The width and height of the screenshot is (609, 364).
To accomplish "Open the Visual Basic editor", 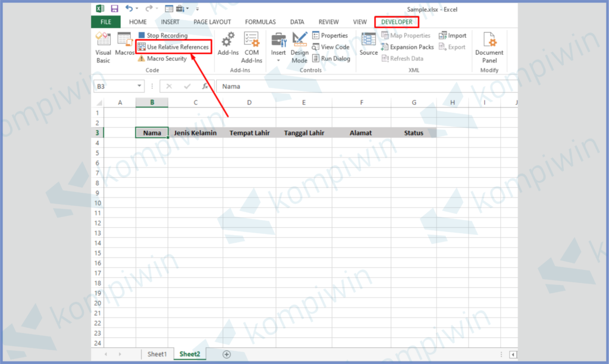I will click(x=103, y=46).
